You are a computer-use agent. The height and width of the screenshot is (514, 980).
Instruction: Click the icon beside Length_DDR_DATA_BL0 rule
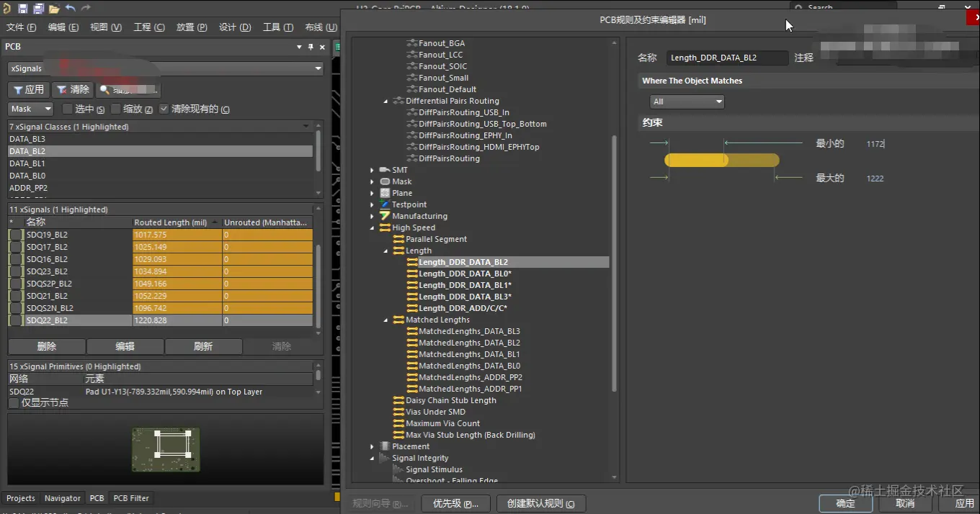coord(412,274)
